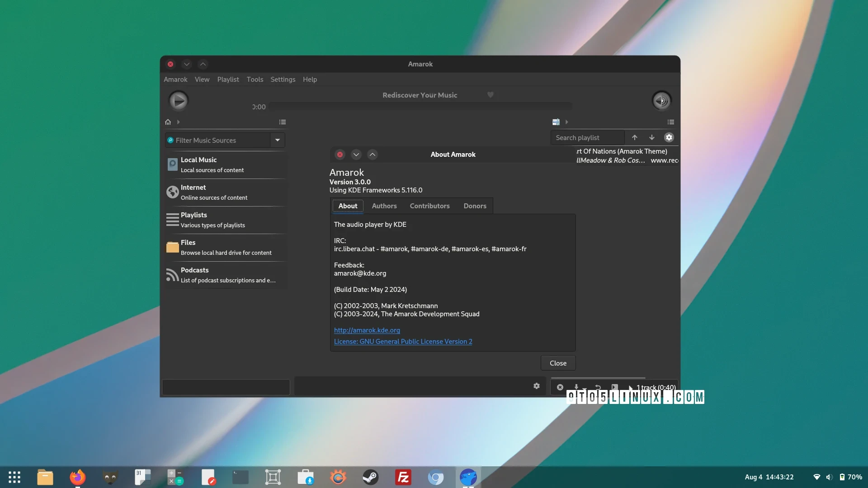Switch to the Donors tab

475,206
